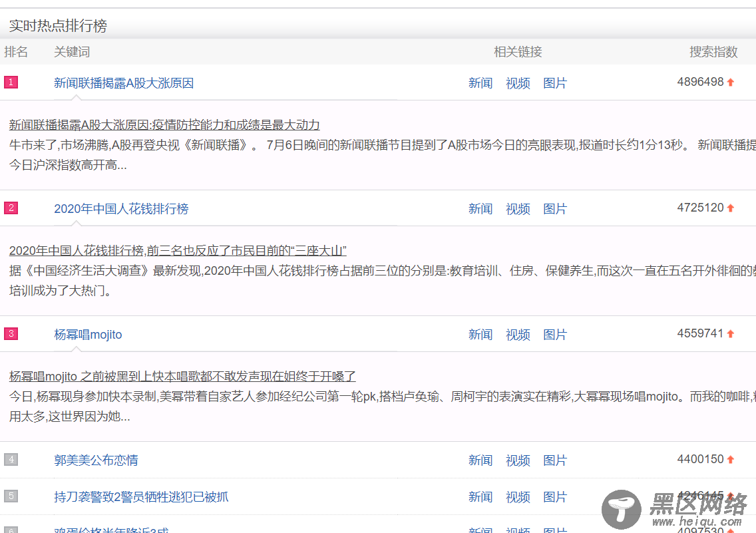This screenshot has height=533, width=756.
Task: Click rank 1 badge icon
Action: [11, 82]
